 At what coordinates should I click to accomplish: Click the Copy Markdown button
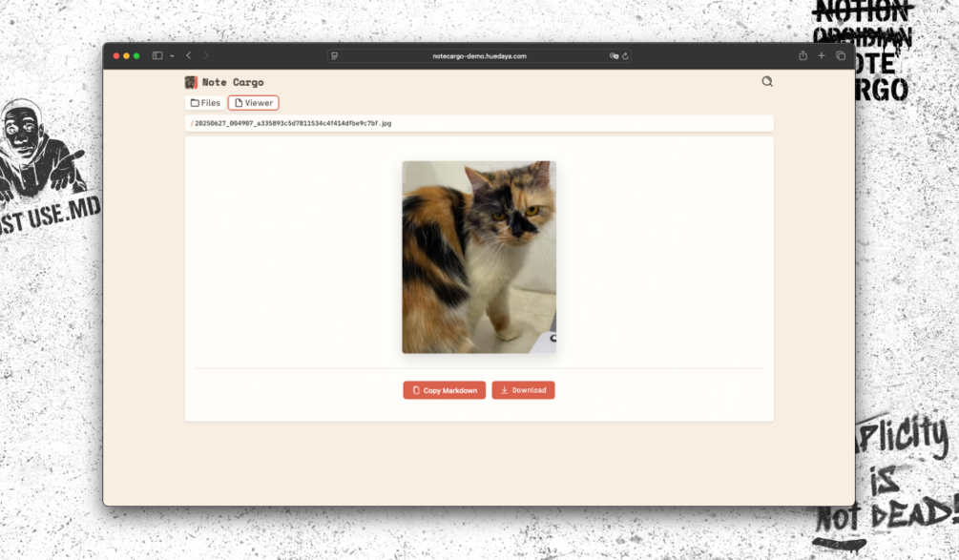[444, 390]
